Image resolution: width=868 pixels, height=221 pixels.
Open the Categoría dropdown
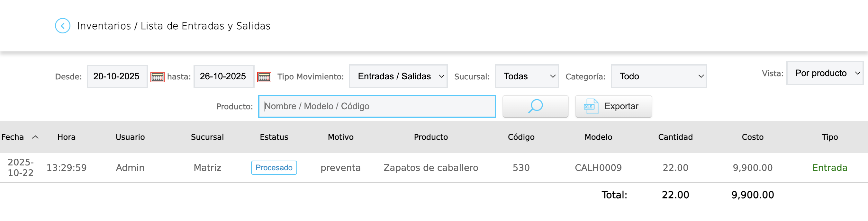tap(658, 76)
